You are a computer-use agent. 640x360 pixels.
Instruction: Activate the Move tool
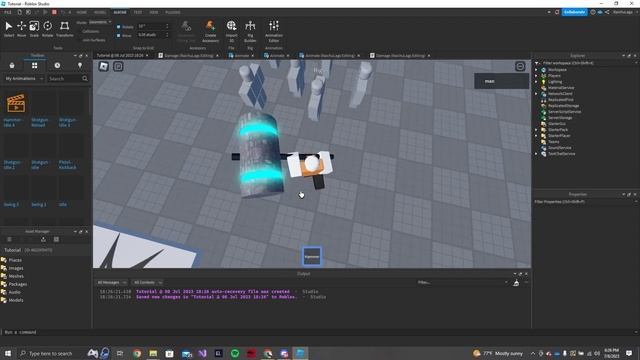tap(21, 29)
